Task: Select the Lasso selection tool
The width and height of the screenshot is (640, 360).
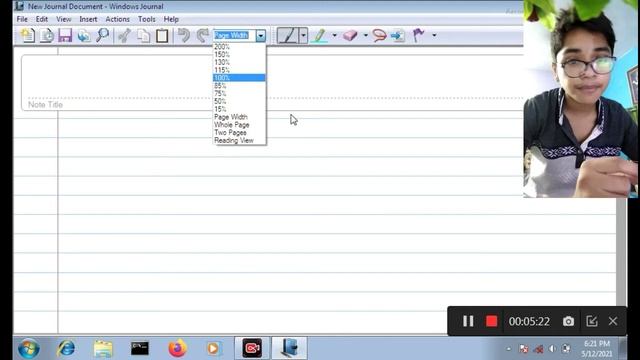Action: 379,36
